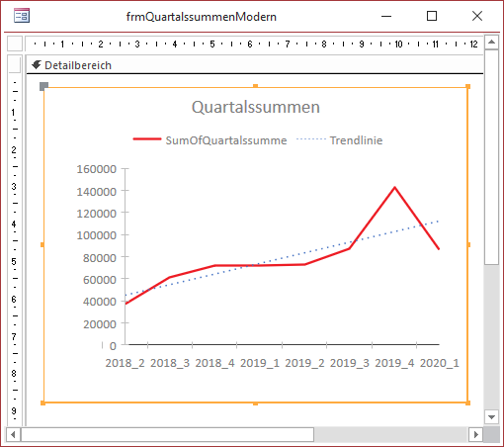Click the 2019_3 category label

click(350, 363)
